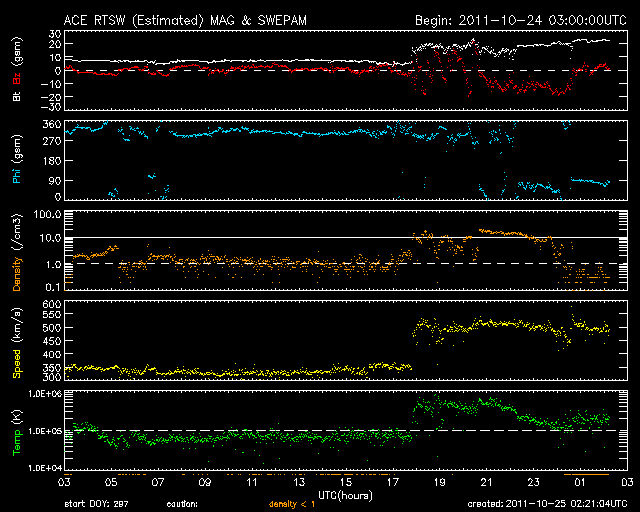Click the "21" hour on the time axis
The width and height of the screenshot is (640, 512).
click(487, 483)
